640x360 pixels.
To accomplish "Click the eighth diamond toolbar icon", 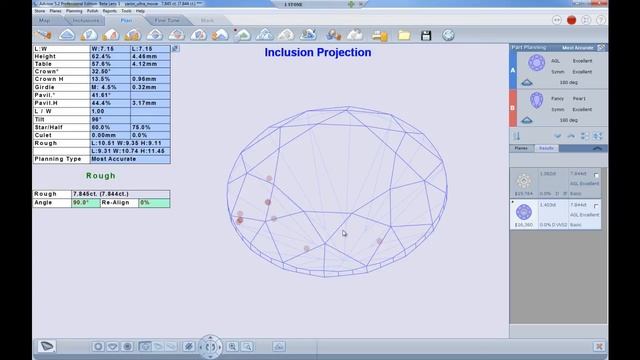I will coord(198,35).
